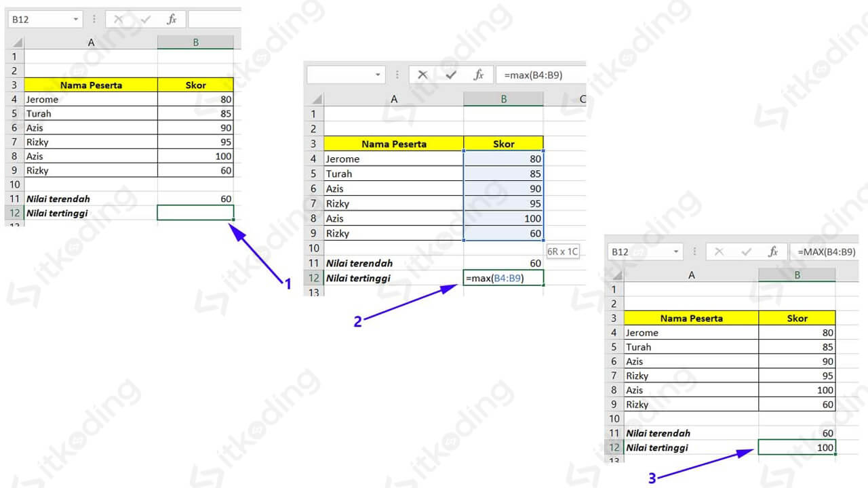Viewport: 868px width, 488px height.
Task: Click 'Nama Peserta' header cell in middle sheet
Action: point(394,144)
